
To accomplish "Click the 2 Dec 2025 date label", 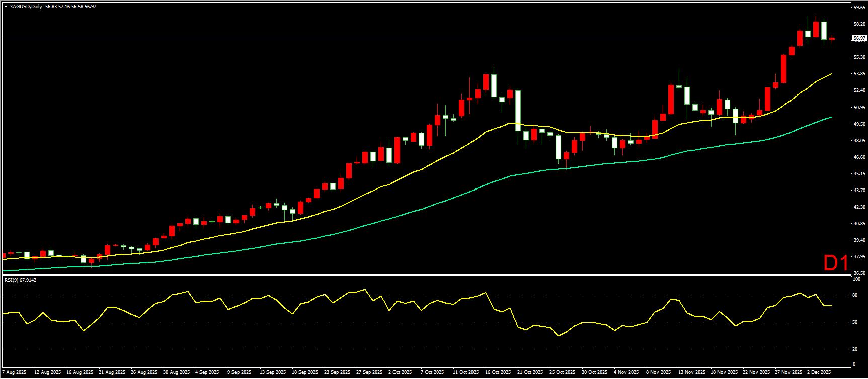I will point(820,372).
